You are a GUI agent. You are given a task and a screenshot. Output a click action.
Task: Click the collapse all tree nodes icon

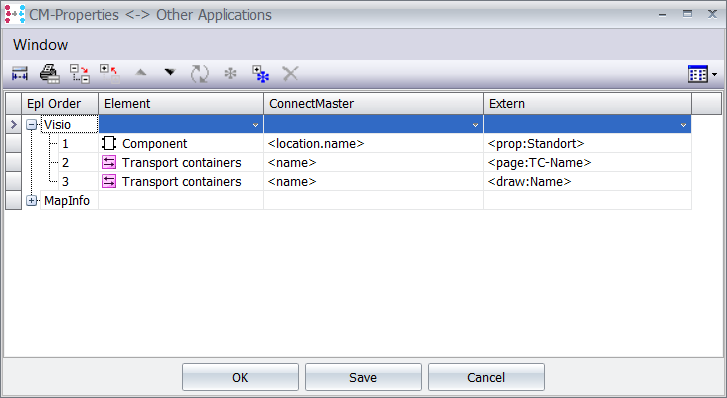click(x=110, y=74)
